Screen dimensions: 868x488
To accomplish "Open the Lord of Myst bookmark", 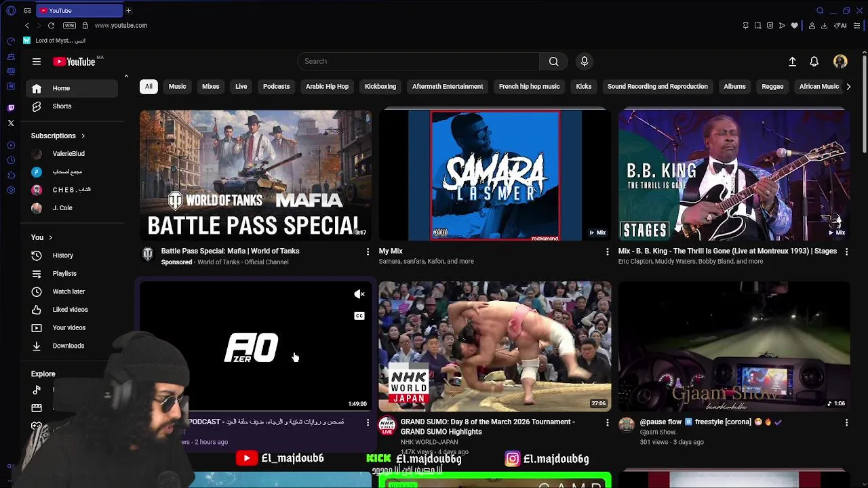I will (x=54, y=41).
